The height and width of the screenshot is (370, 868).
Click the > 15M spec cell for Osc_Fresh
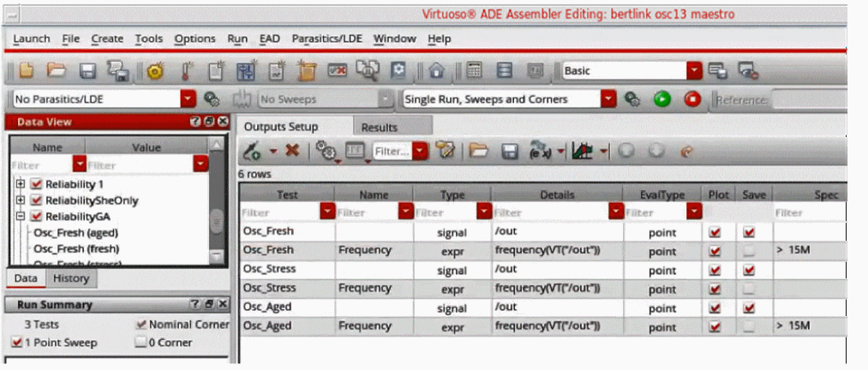(810, 250)
